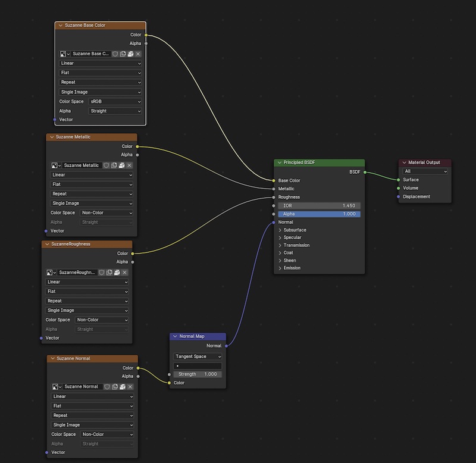
Task: Expand the Specular panel
Action: [280, 237]
